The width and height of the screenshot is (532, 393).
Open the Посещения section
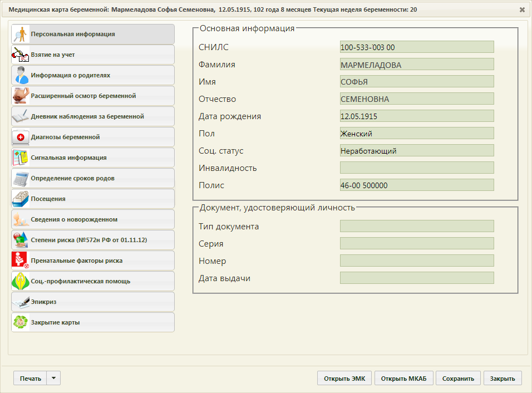click(93, 199)
